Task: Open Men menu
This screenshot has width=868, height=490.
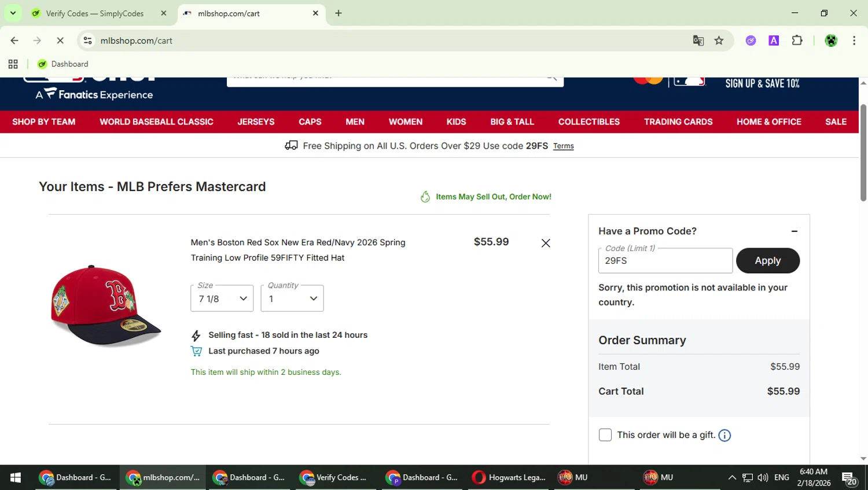Action: (x=355, y=122)
